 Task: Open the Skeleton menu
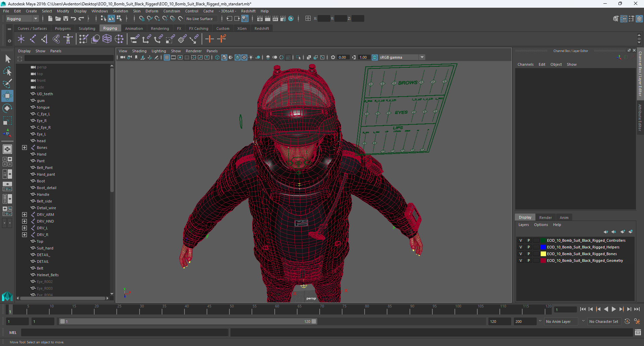pyautogui.click(x=120, y=11)
